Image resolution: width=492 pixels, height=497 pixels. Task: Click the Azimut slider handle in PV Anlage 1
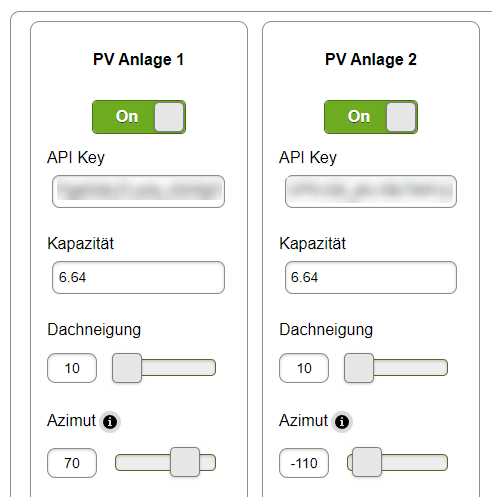[185, 462]
